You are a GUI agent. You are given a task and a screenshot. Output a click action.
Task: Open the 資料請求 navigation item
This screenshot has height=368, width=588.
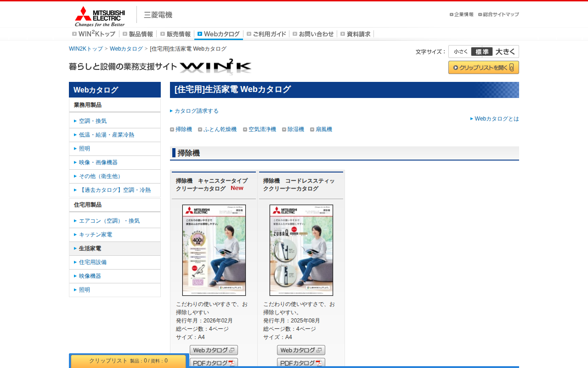coord(356,34)
